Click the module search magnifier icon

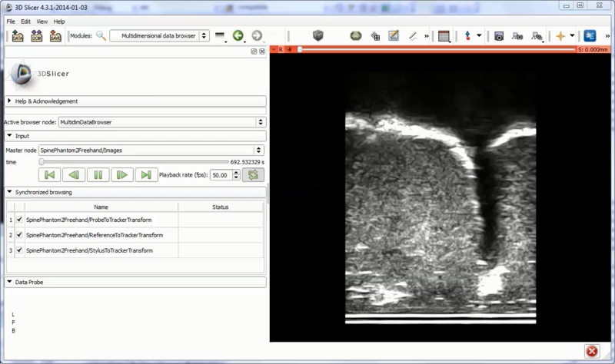(x=101, y=36)
